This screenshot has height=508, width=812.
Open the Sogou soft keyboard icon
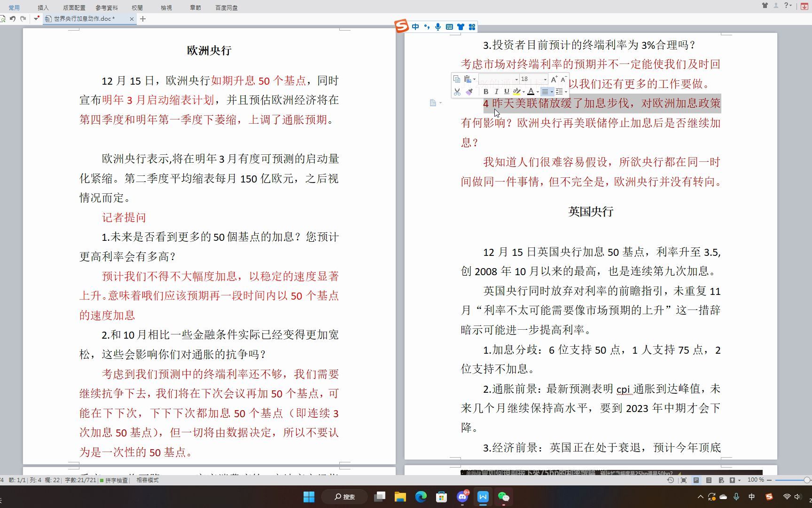pos(449,27)
